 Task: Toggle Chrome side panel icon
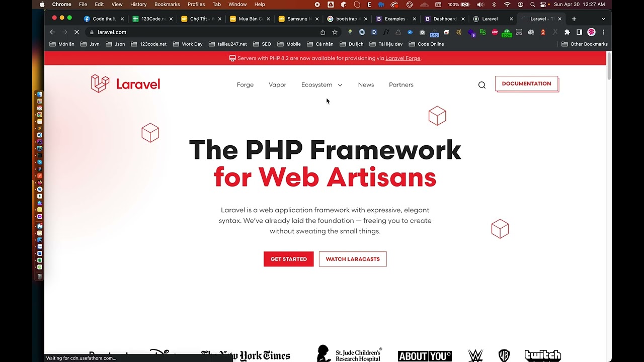point(579,32)
